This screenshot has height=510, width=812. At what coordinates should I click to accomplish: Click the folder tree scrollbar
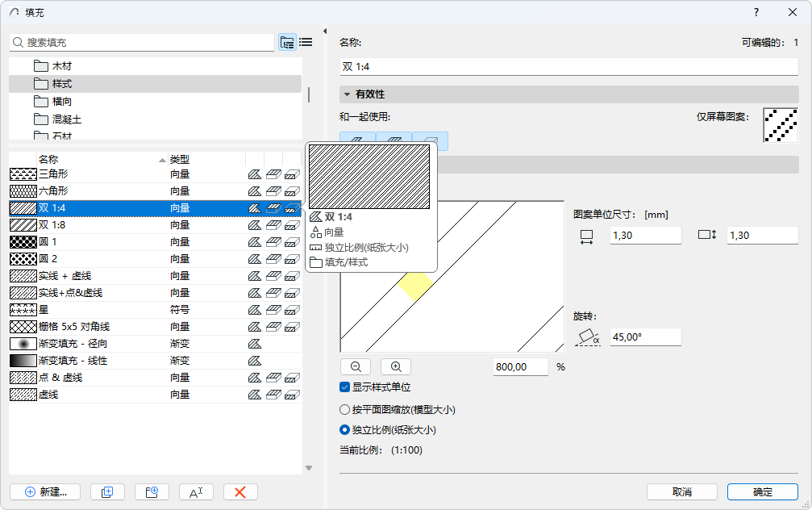(309, 94)
